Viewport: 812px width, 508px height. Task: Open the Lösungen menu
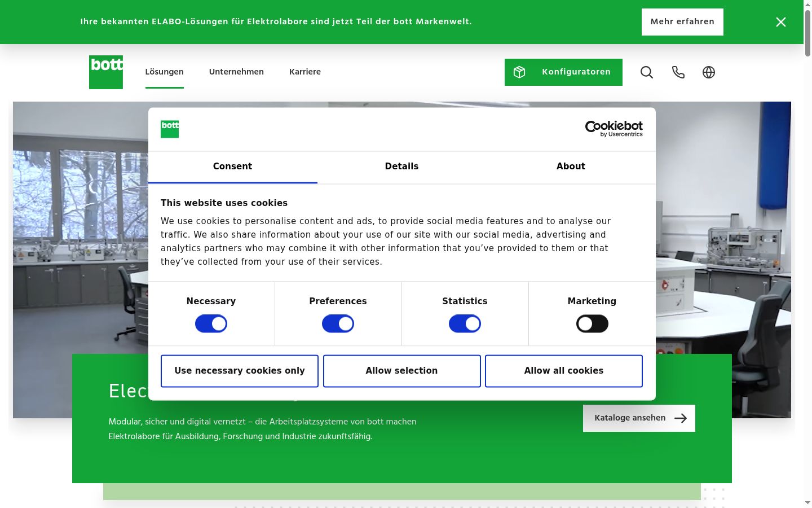click(165, 72)
